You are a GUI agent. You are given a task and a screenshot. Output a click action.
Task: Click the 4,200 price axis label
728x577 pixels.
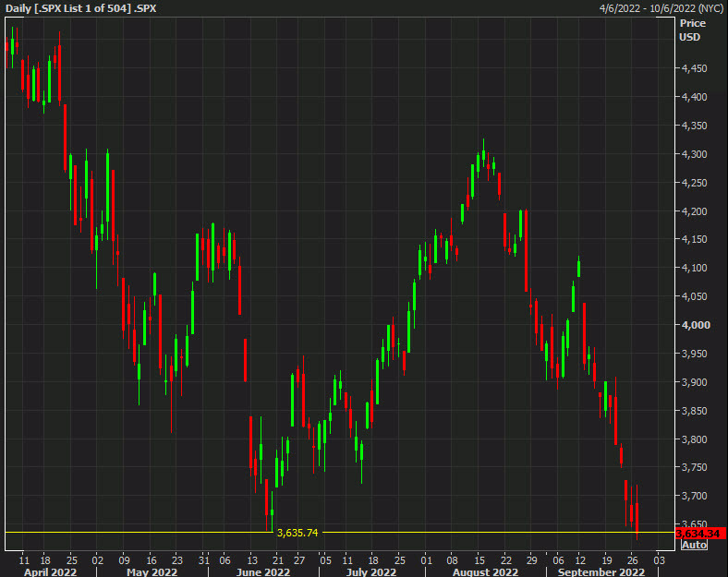tap(694, 211)
